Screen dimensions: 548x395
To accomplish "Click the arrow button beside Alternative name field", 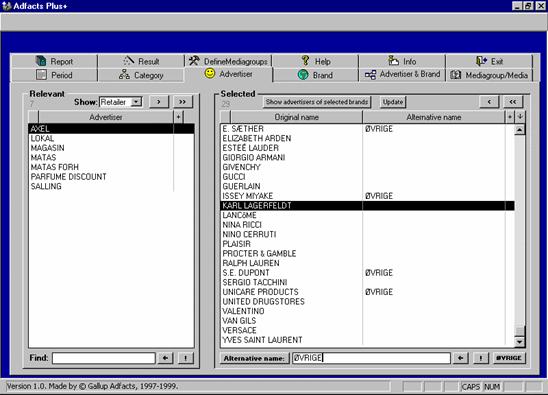I will pyautogui.click(x=461, y=358).
